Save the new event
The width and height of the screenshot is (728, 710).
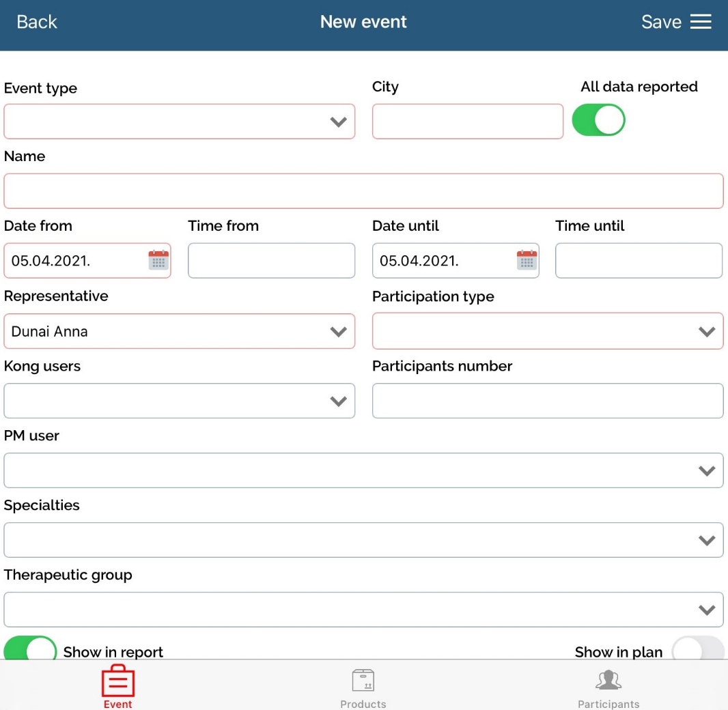tap(660, 22)
